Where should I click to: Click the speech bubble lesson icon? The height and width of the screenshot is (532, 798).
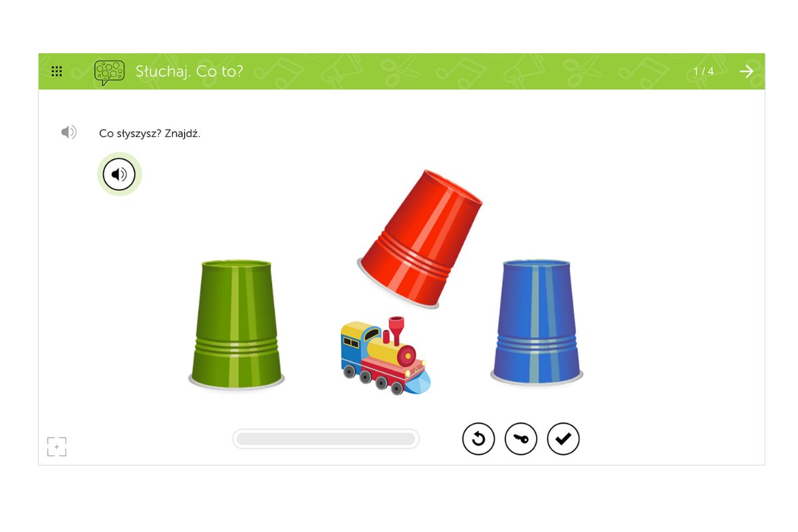point(109,72)
